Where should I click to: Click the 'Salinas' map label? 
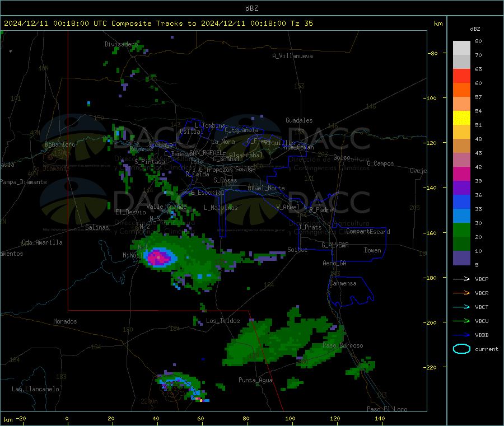pos(97,227)
